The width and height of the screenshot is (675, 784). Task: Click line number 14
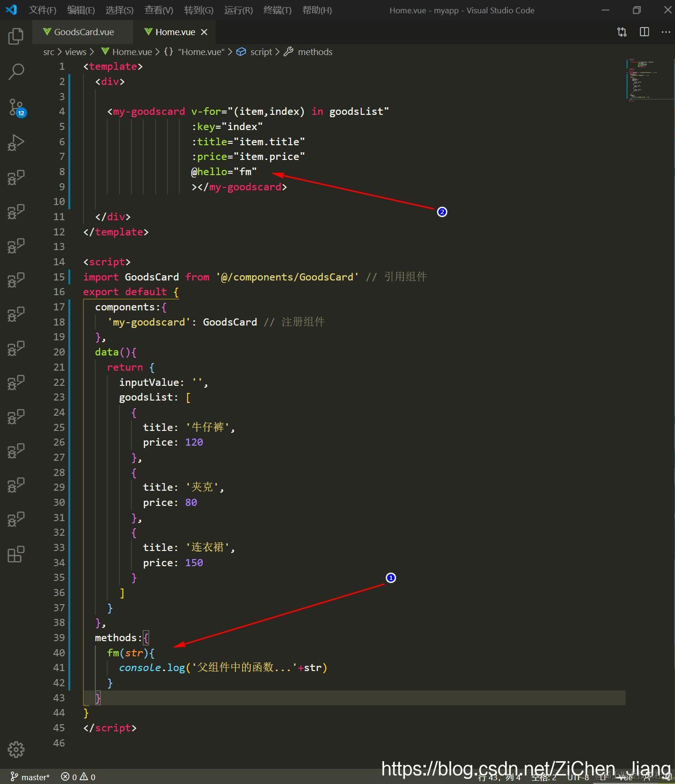59,262
